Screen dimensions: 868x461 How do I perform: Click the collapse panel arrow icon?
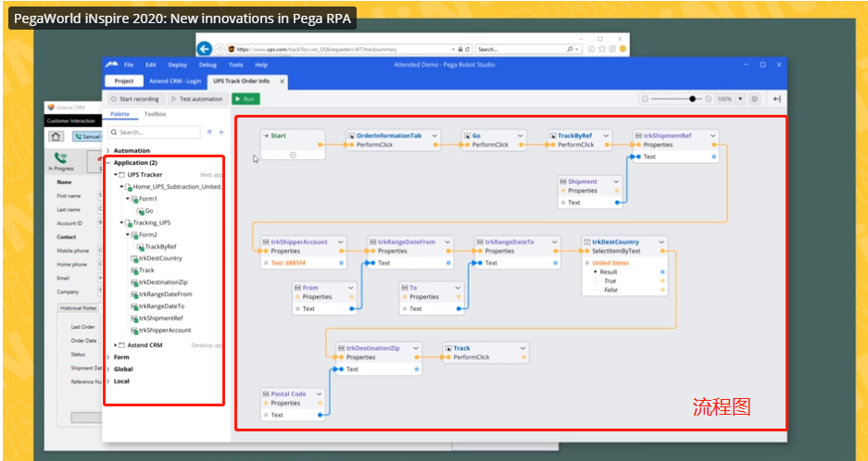click(776, 99)
